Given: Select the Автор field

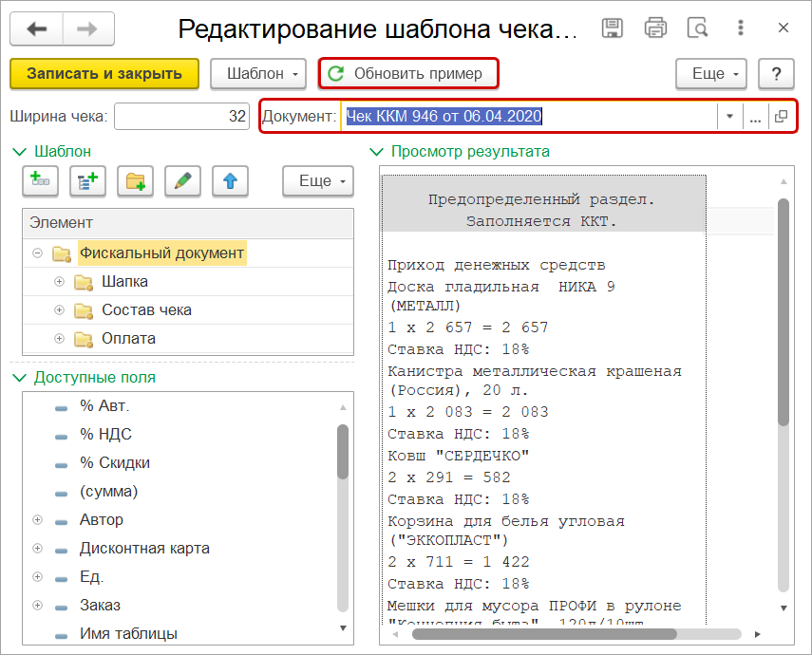Looking at the screenshot, I should coord(102,520).
